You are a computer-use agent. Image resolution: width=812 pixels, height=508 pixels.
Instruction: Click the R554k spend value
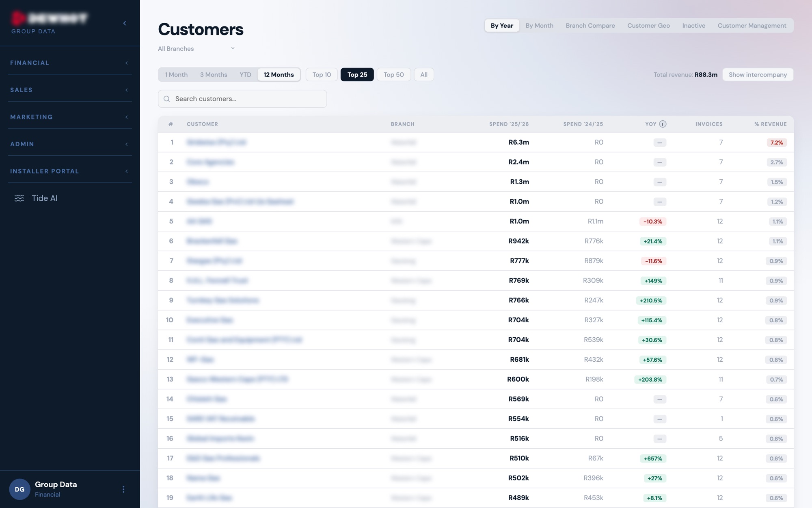518,419
